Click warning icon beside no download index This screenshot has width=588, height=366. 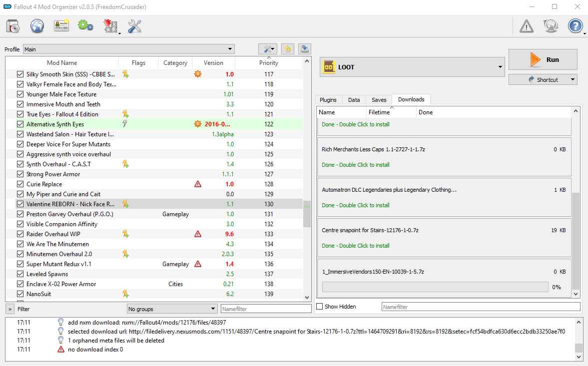click(x=61, y=349)
